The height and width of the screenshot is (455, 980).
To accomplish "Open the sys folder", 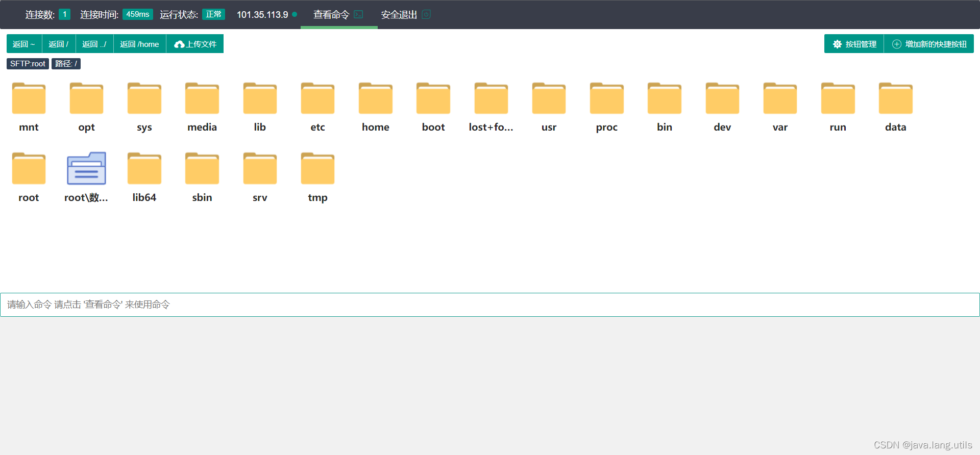I will 144,98.
